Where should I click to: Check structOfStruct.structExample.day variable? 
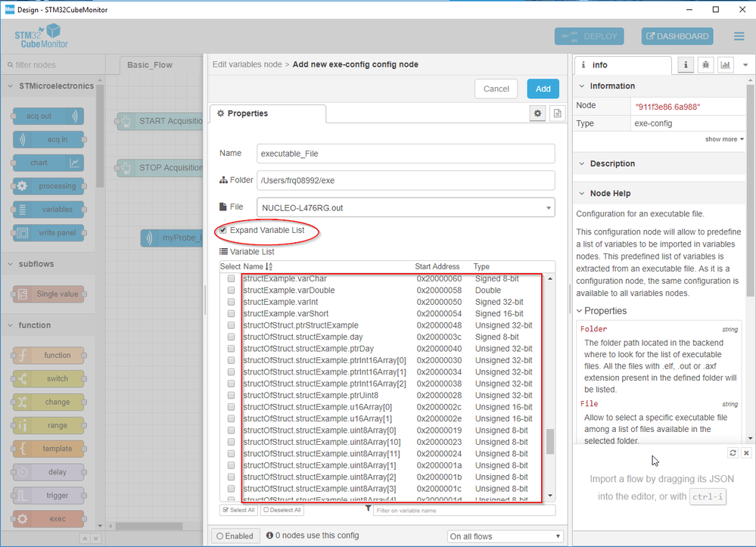coord(232,337)
